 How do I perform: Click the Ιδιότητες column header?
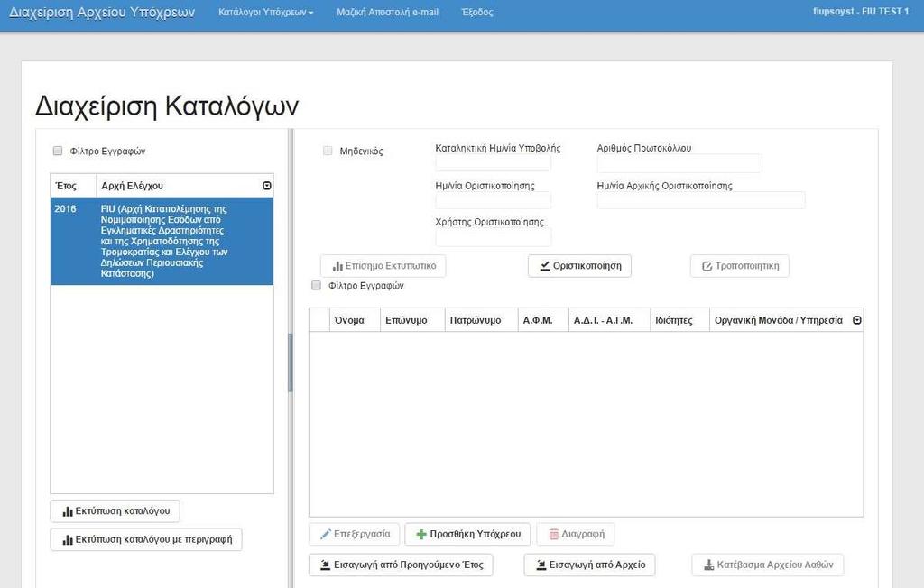(x=680, y=320)
